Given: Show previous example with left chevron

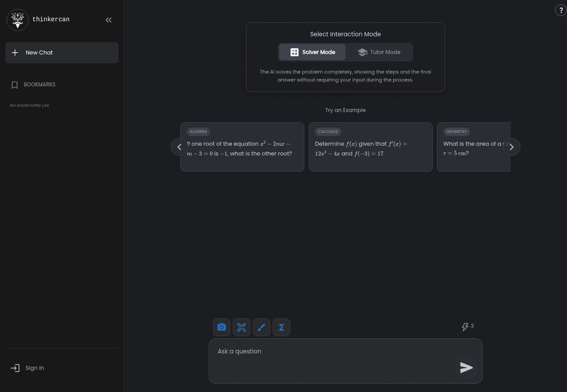Looking at the screenshot, I should (179, 147).
